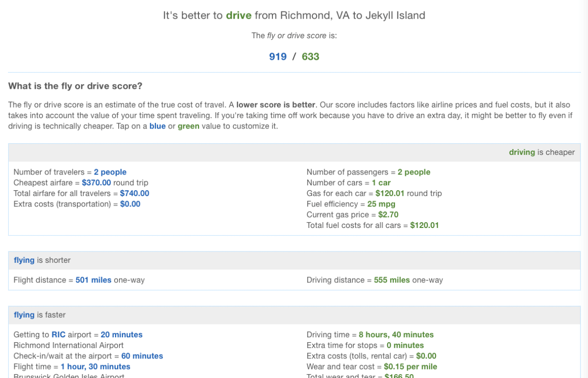Change the 60 minutes check-in wait

pos(142,356)
